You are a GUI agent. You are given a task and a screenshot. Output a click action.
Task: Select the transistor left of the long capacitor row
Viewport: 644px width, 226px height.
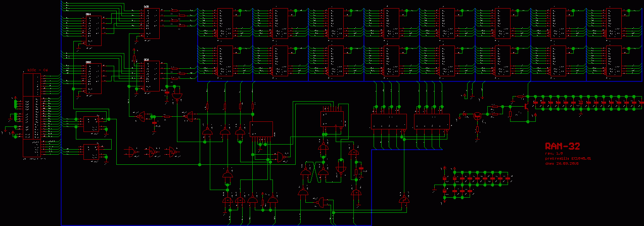pyautogui.click(x=527, y=106)
